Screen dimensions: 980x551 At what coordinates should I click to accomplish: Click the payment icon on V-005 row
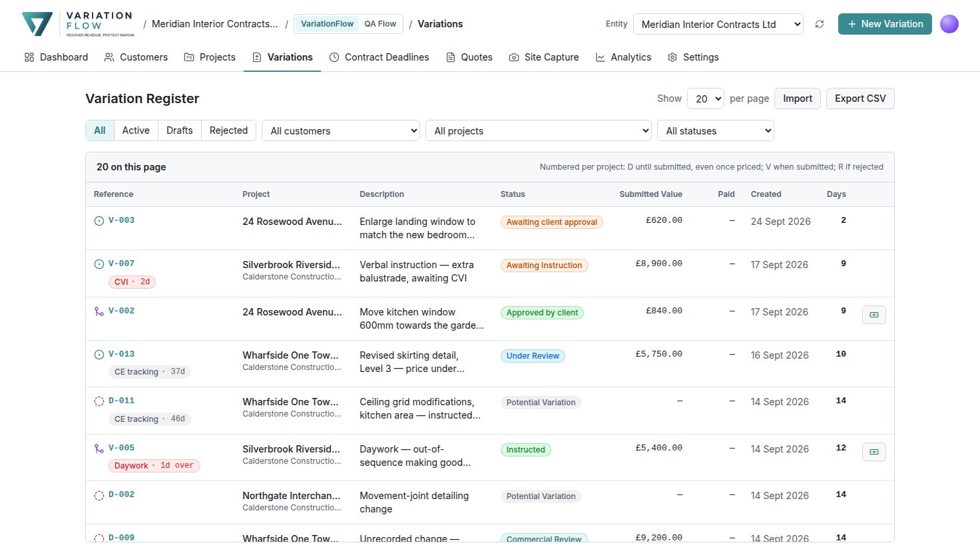click(874, 452)
